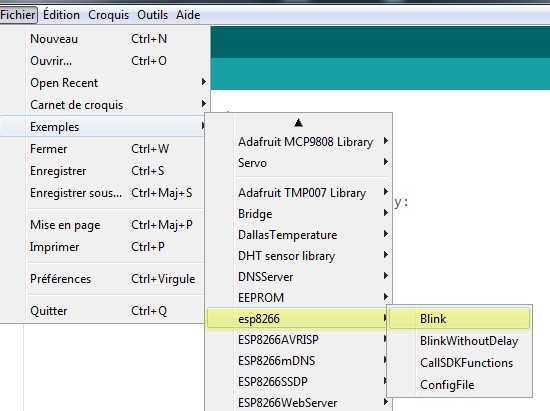This screenshot has width=550, height=411.
Task: Open the Aide menu
Action: pyautogui.click(x=188, y=15)
